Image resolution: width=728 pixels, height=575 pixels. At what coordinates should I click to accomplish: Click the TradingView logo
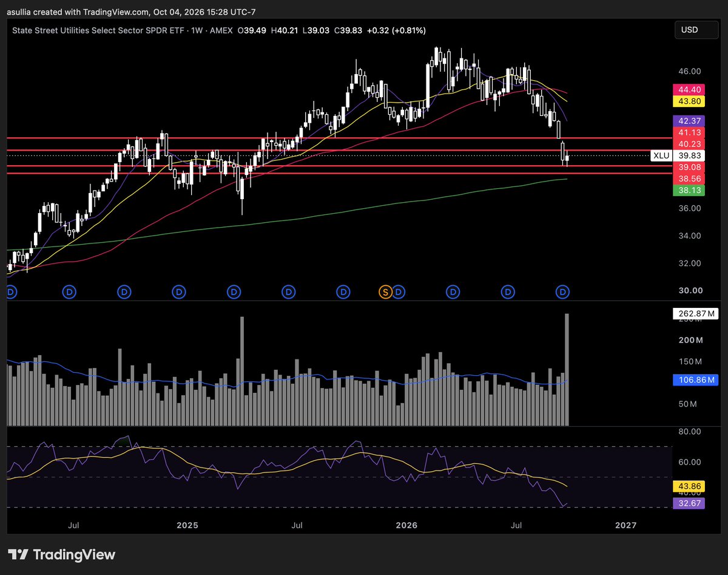tap(62, 554)
